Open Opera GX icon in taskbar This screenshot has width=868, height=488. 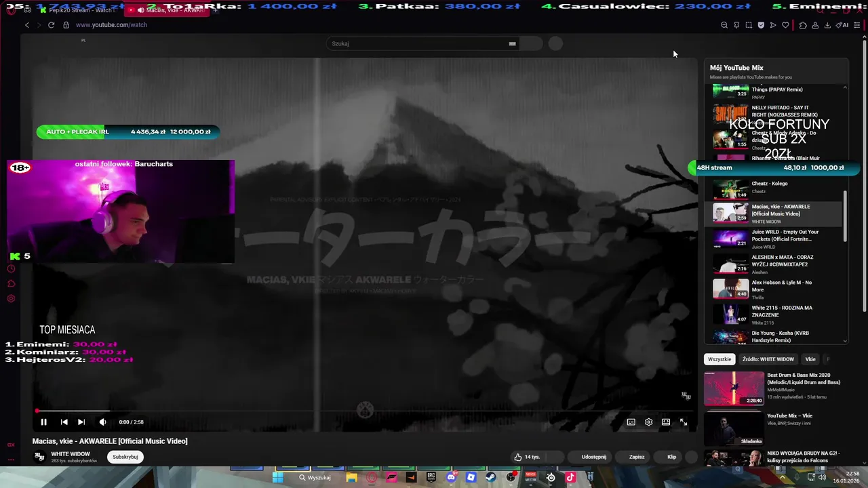pos(372,477)
